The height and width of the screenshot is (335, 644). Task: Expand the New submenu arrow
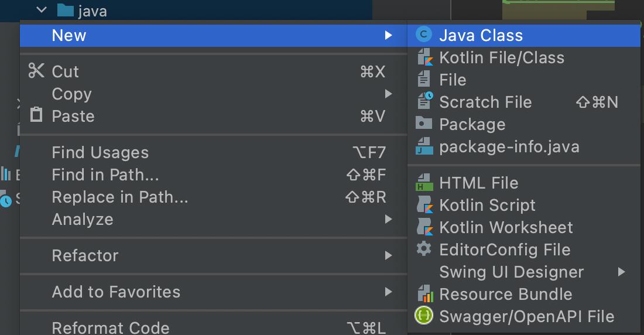point(388,35)
